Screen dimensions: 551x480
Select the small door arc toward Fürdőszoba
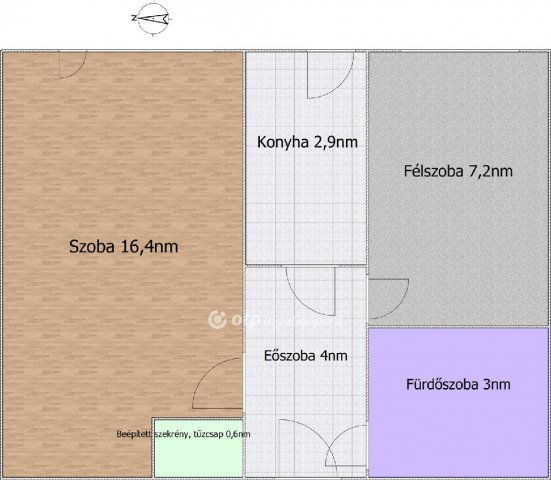tap(346, 446)
